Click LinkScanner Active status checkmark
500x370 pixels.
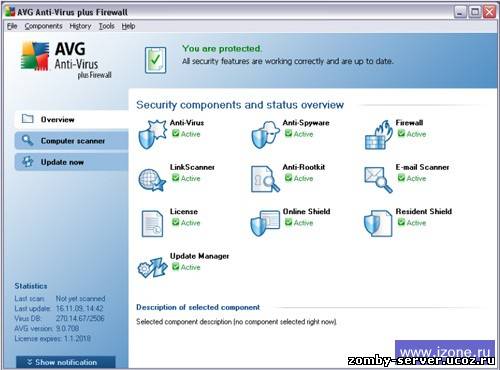point(176,178)
